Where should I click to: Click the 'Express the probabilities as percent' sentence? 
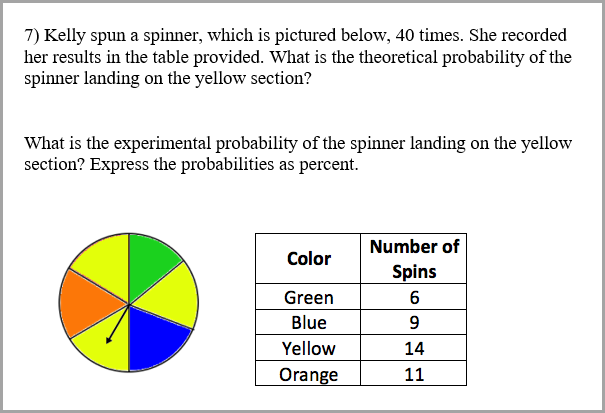click(224, 164)
